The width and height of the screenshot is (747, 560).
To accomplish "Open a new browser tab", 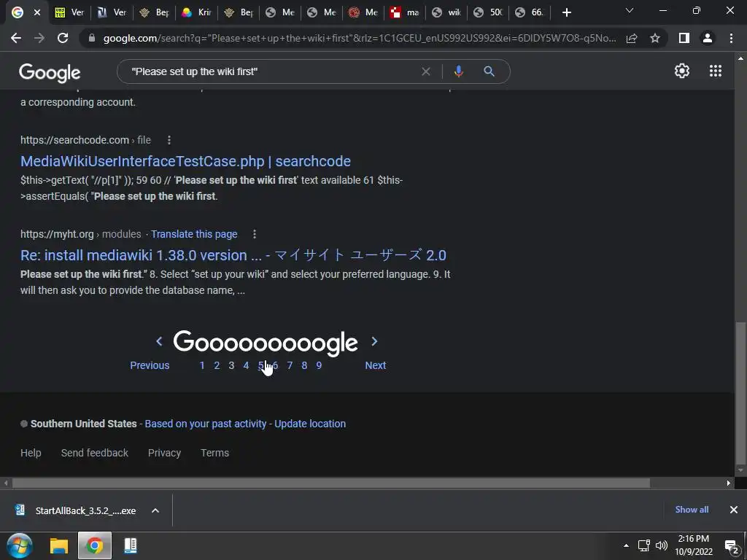I will (x=566, y=12).
